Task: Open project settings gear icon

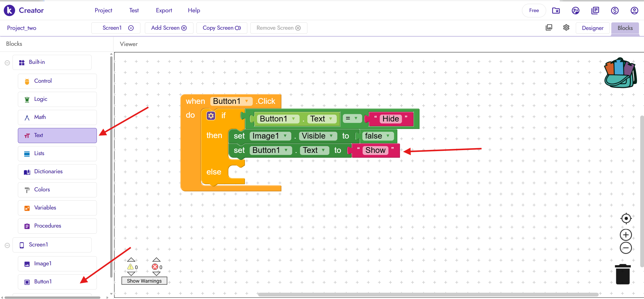Action: 566,28
